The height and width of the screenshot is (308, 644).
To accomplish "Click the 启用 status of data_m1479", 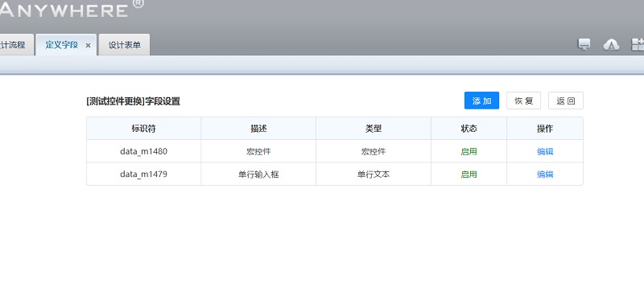I will point(469,175).
